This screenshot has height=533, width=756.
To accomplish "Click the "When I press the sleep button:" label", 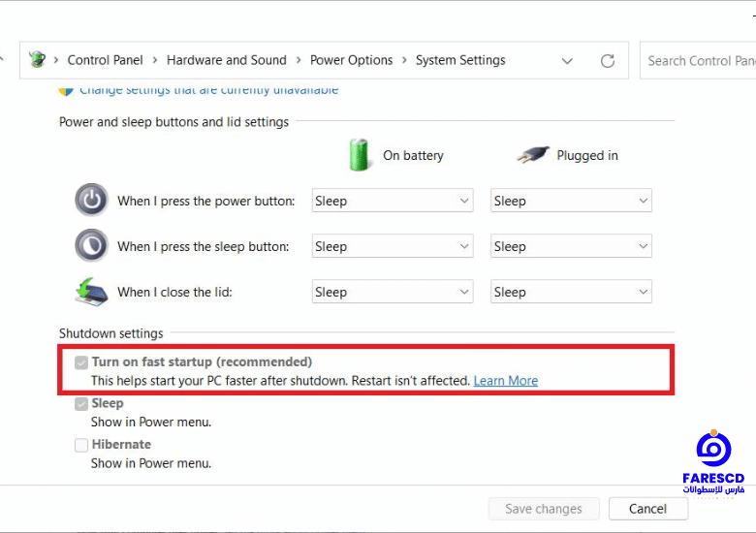I will pos(203,247).
